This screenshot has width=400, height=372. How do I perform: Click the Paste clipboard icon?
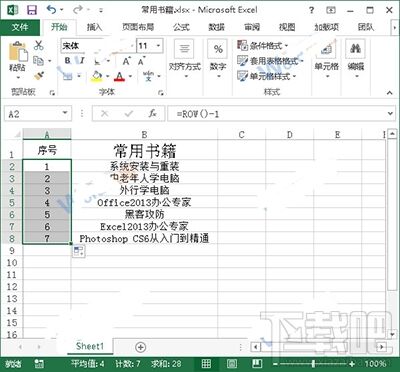(x=18, y=52)
